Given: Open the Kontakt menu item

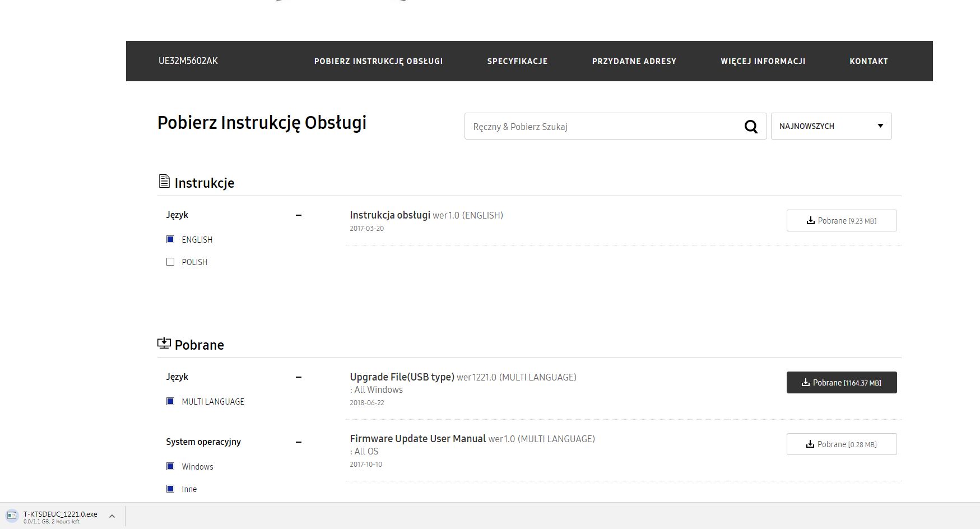Looking at the screenshot, I should [x=868, y=61].
